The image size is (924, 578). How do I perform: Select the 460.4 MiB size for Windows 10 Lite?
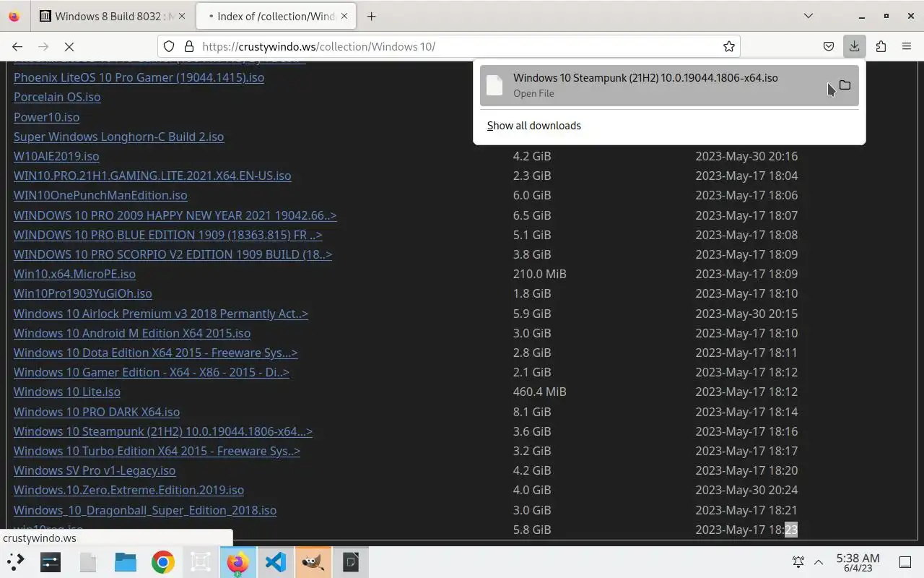[539, 392]
